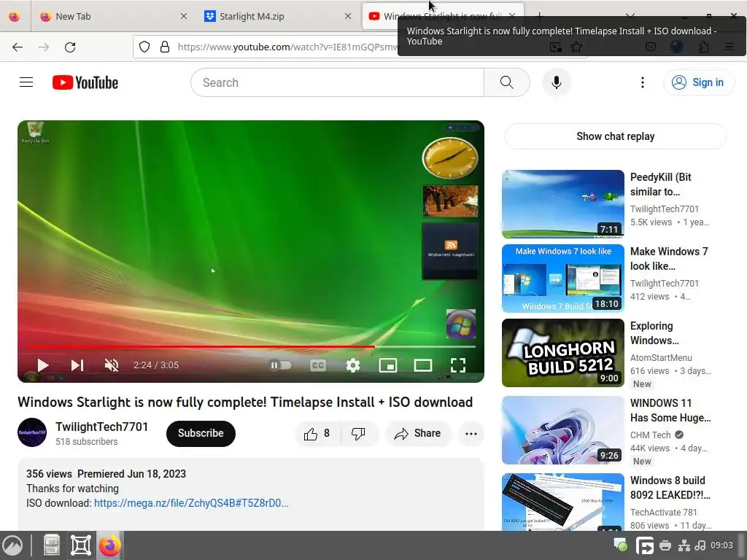Click the search magnifier button
The width and height of the screenshot is (747, 560).
point(507,82)
